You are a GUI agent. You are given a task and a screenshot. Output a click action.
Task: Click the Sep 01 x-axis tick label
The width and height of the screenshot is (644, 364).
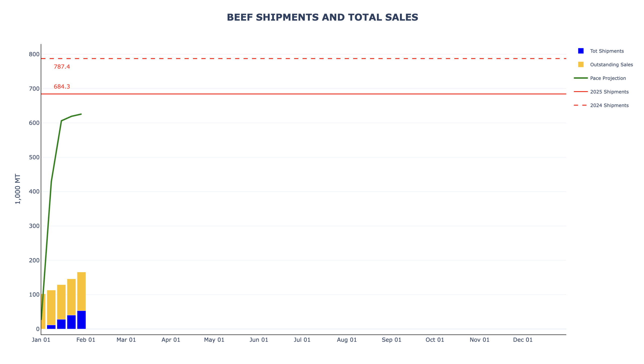(x=391, y=340)
